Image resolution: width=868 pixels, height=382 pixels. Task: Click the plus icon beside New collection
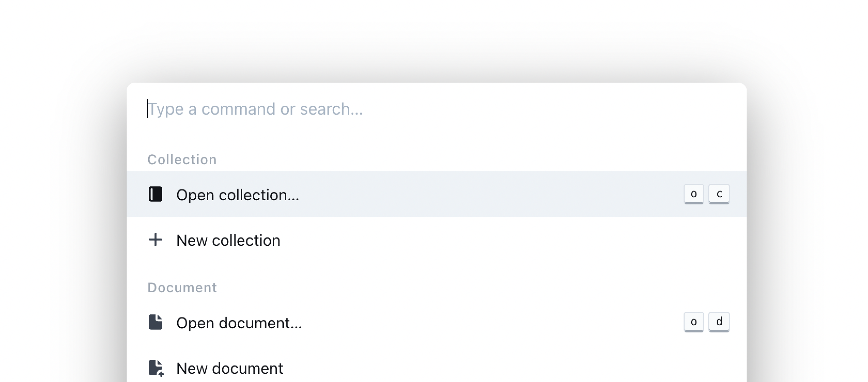(x=155, y=240)
